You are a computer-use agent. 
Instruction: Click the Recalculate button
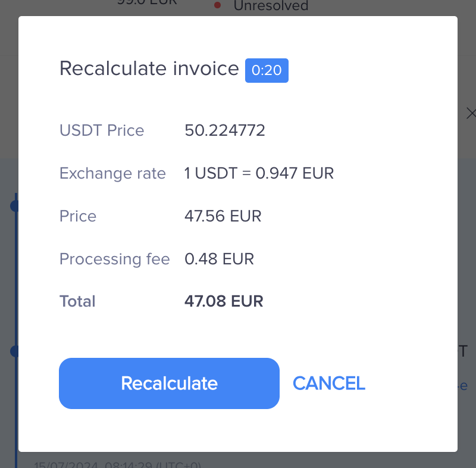coord(169,383)
